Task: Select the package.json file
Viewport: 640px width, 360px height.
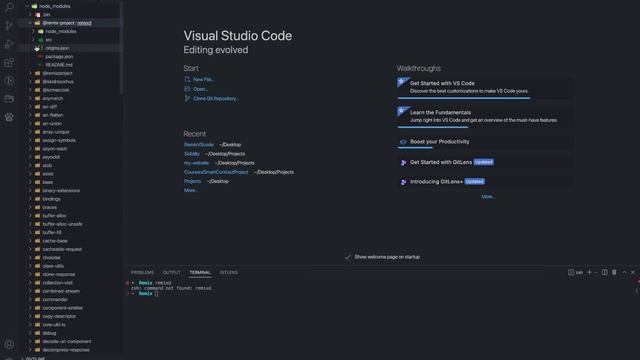Action: [59, 56]
